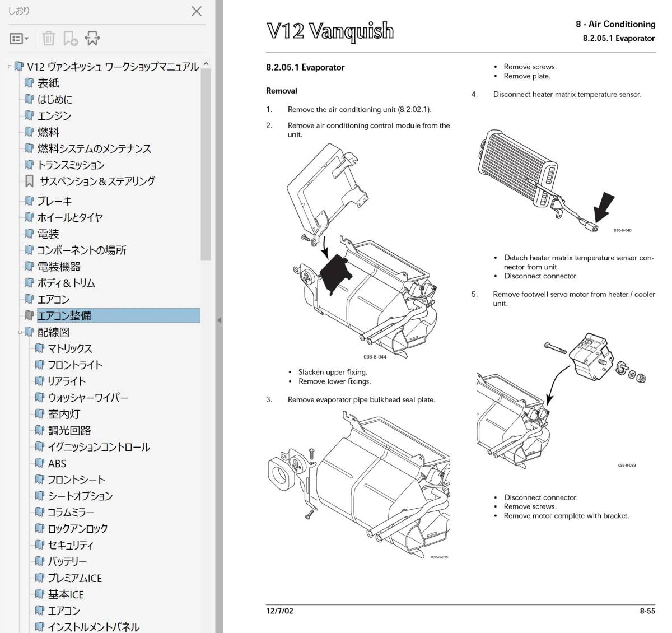Open the bookmark options dropdown menu

click(x=19, y=39)
